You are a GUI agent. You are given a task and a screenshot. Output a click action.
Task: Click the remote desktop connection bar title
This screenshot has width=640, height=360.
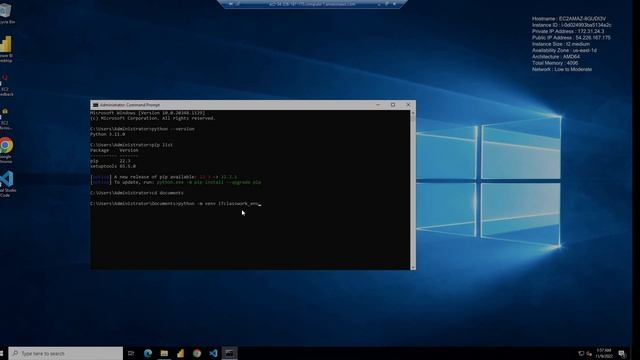[312, 4]
